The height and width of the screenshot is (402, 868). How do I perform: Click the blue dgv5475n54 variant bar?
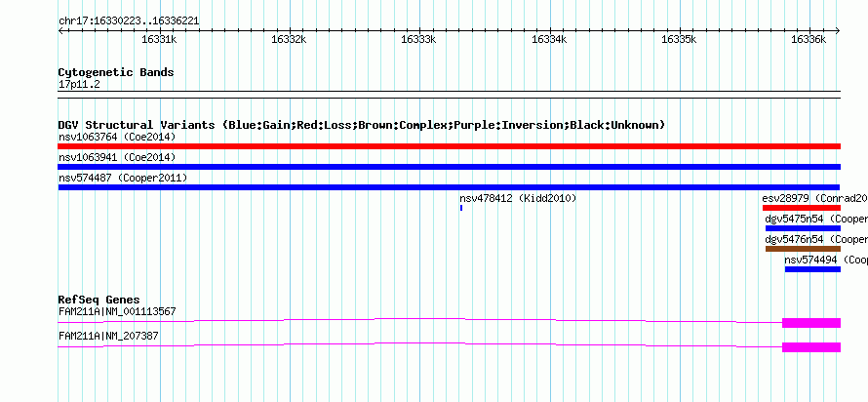coord(804,228)
